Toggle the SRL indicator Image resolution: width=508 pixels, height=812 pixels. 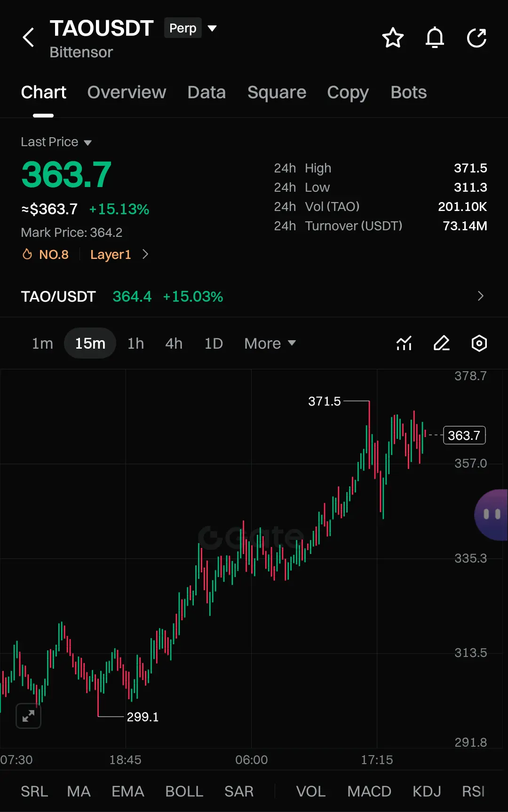click(34, 791)
